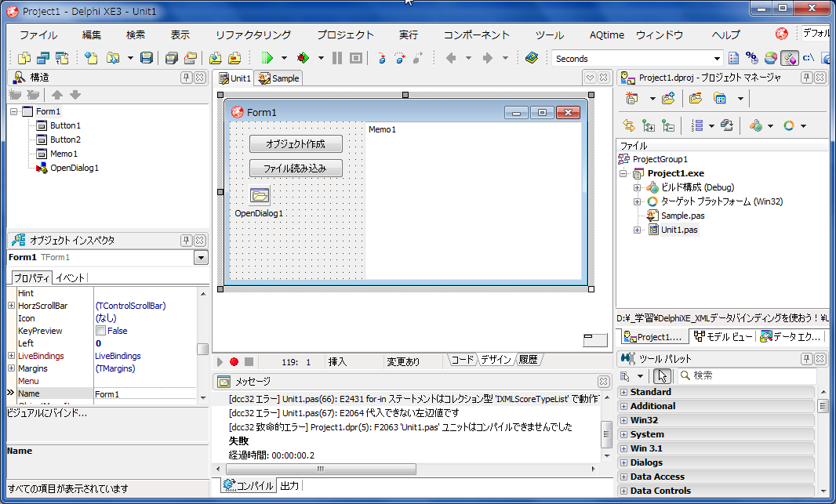Click the help book icon in toolbar
Viewport: 836px width, 504px height.
531,57
